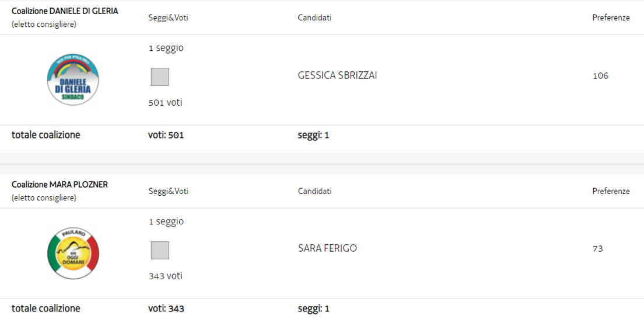This screenshot has width=644, height=326.
Task: Open the Coalizione DANIELE DI GLERIA heading
Action: pyautogui.click(x=65, y=11)
